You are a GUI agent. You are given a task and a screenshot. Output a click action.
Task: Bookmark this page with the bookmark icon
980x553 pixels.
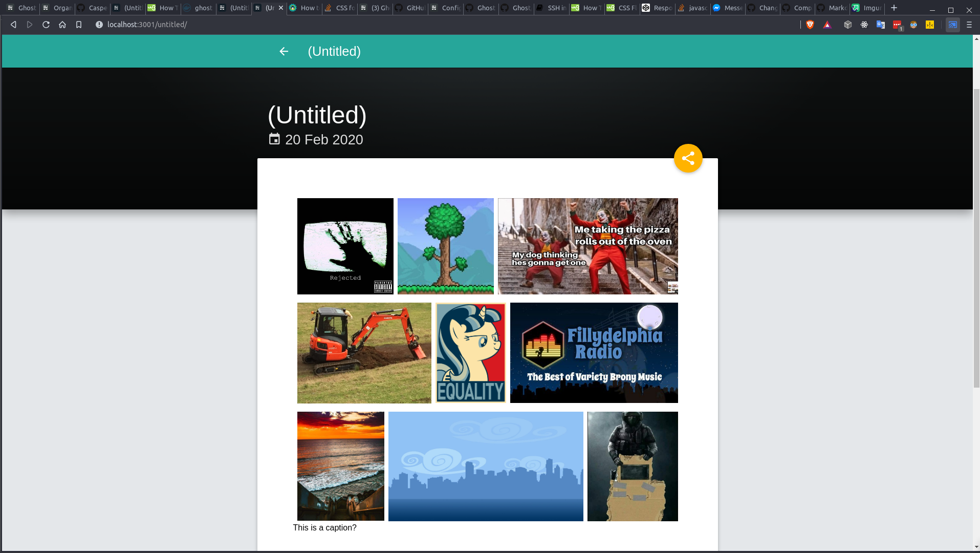coord(79,25)
